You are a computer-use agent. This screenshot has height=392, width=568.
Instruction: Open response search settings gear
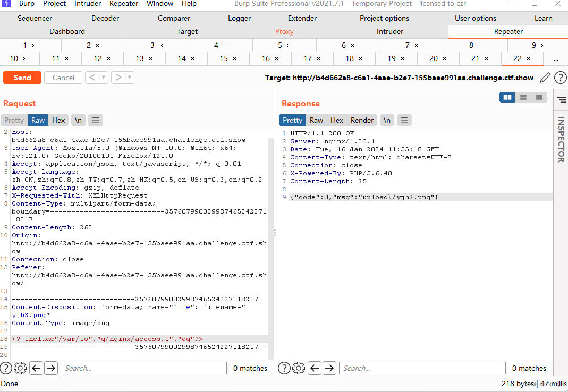click(299, 368)
